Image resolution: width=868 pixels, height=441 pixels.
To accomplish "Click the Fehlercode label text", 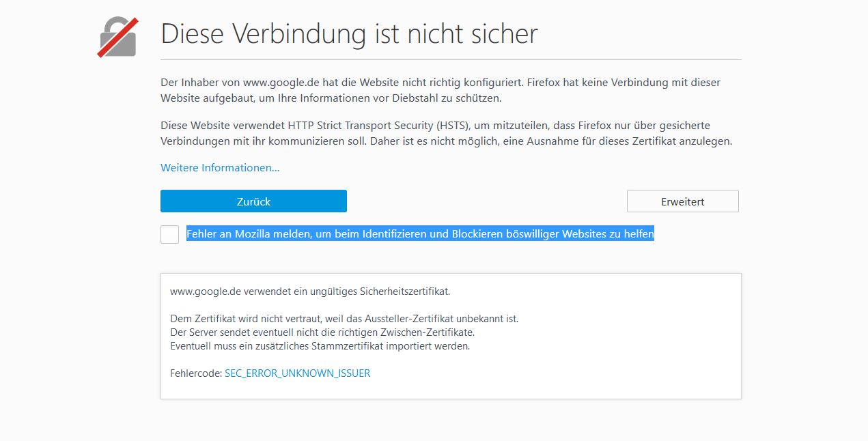I will pyautogui.click(x=196, y=373).
